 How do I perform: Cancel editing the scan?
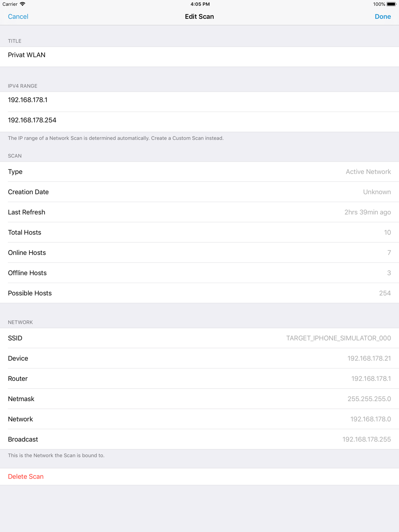(x=18, y=16)
